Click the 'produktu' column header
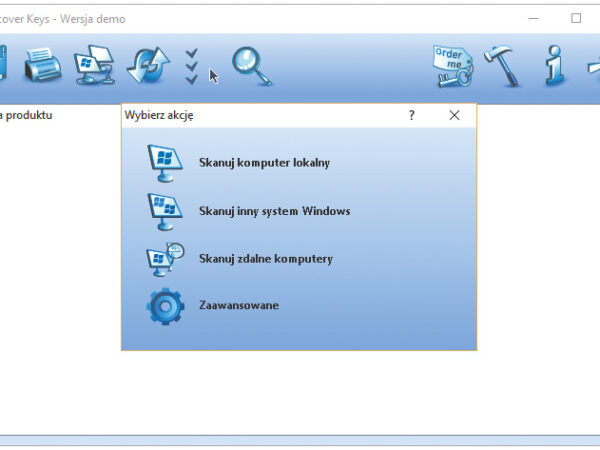The height and width of the screenshot is (450, 600). pyautogui.click(x=27, y=115)
